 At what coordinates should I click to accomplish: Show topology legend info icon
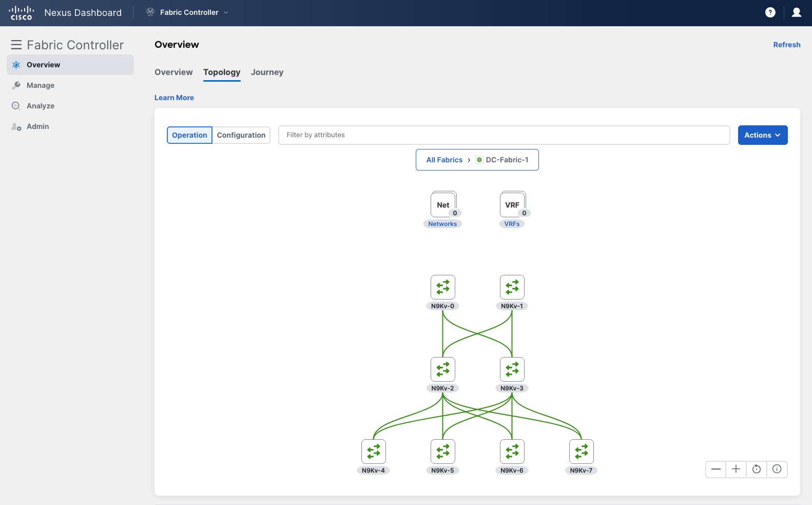pos(777,469)
